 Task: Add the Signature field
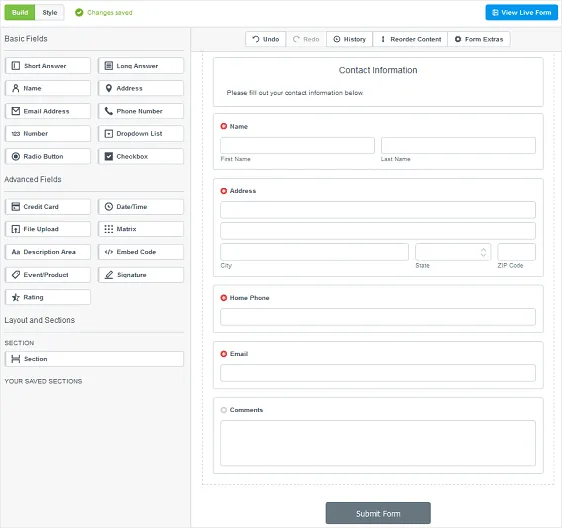pyautogui.click(x=140, y=275)
